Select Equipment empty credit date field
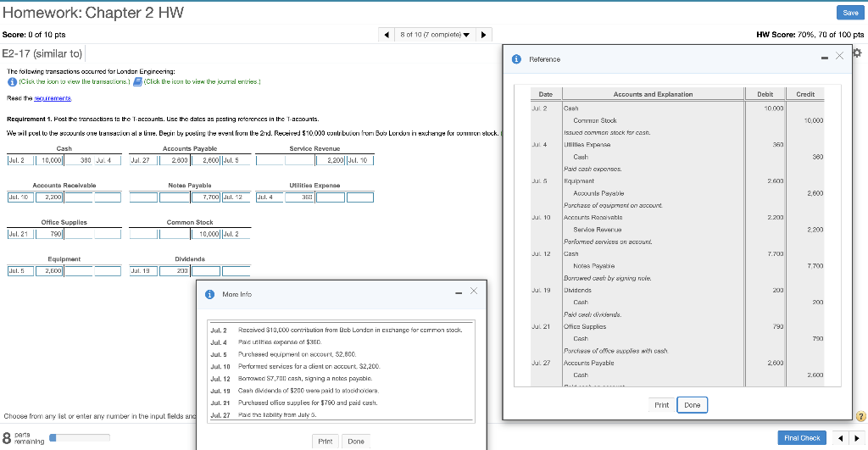This screenshot has height=450, width=868. click(x=108, y=270)
